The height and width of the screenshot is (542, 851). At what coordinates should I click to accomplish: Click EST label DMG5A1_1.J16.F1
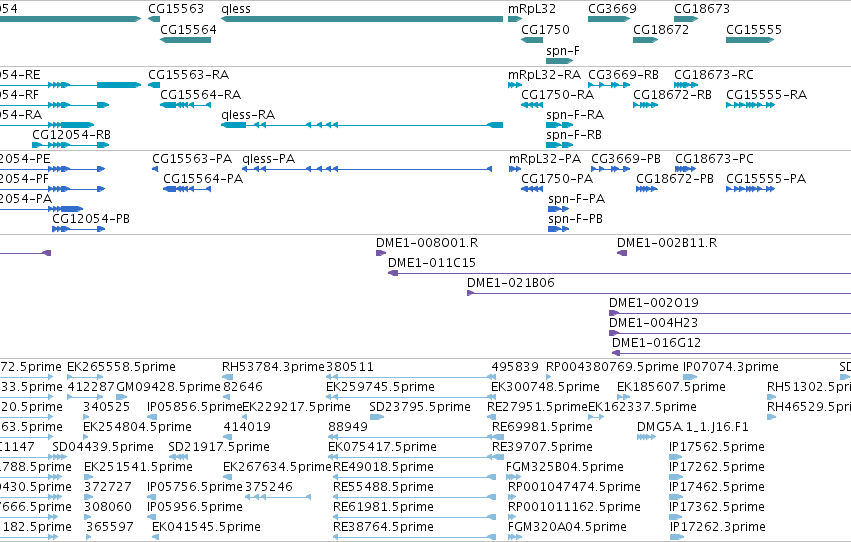pyautogui.click(x=693, y=427)
